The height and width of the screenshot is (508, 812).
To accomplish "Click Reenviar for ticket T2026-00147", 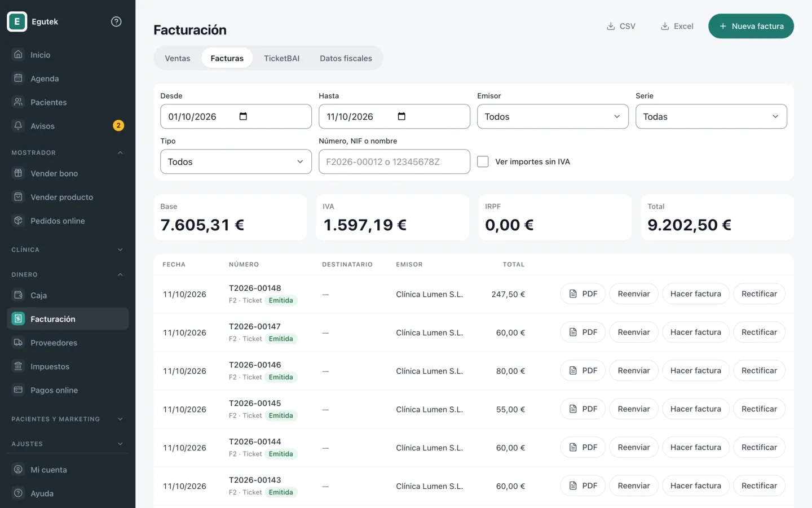I will 634,332.
